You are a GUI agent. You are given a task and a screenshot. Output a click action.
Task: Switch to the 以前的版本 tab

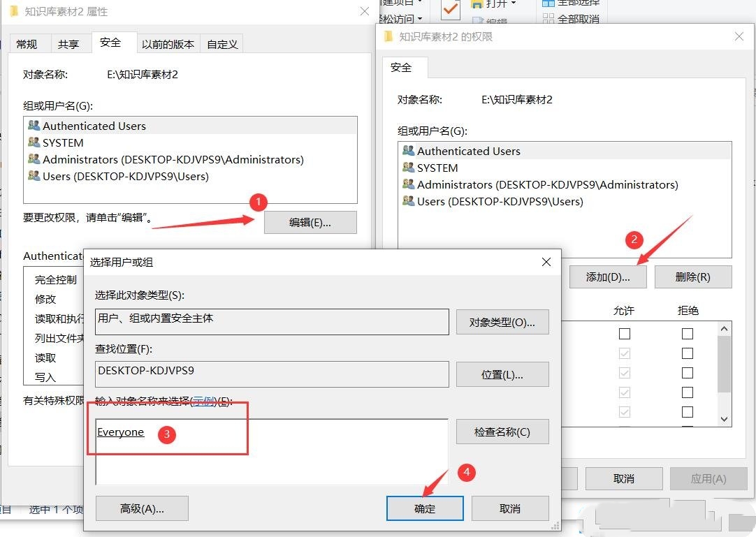[x=168, y=43]
